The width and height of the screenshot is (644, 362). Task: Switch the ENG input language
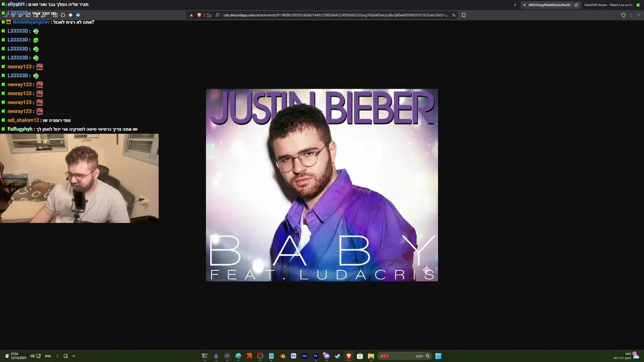coord(48,356)
